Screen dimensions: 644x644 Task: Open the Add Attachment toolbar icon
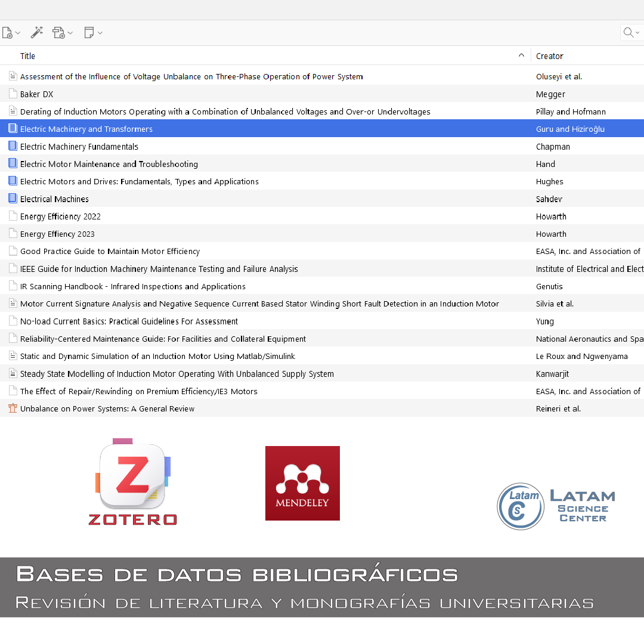pos(58,33)
